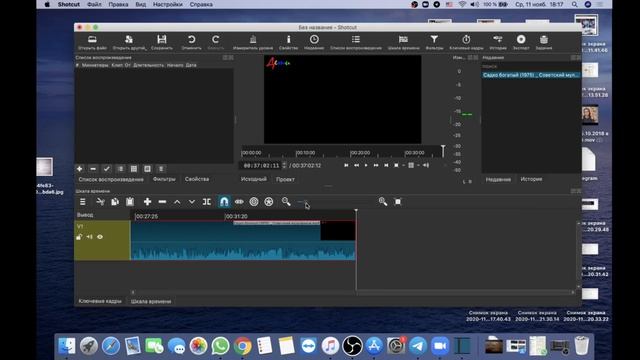Switch playlist to details view
Viewport: 640px width, 360px height.
click(x=120, y=169)
